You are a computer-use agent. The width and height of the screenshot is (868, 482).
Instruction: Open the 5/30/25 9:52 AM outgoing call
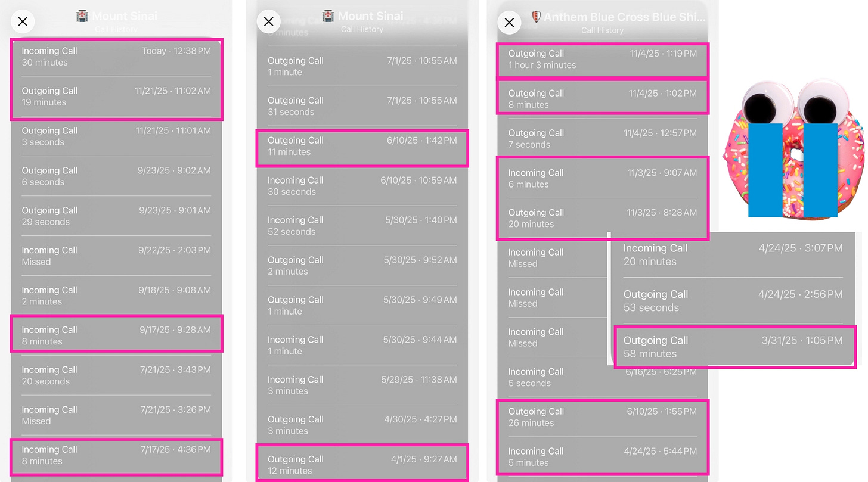tap(362, 266)
